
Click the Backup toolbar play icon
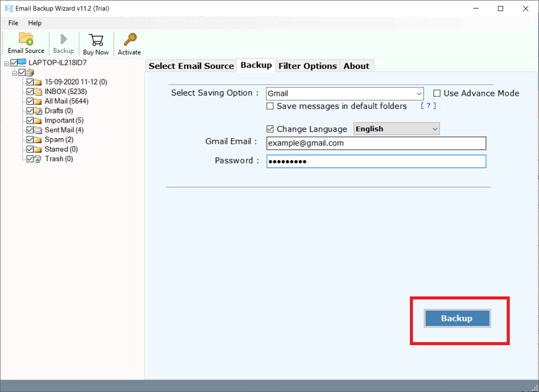pyautogui.click(x=63, y=39)
